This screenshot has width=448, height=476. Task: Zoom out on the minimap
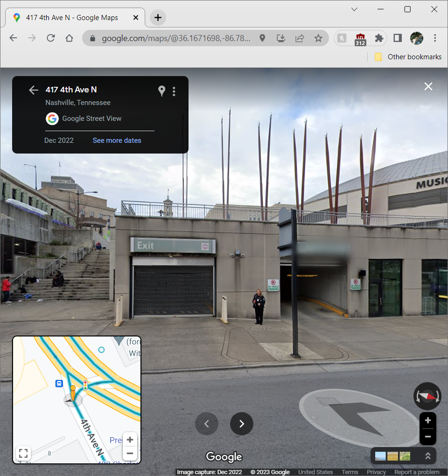pyautogui.click(x=130, y=453)
